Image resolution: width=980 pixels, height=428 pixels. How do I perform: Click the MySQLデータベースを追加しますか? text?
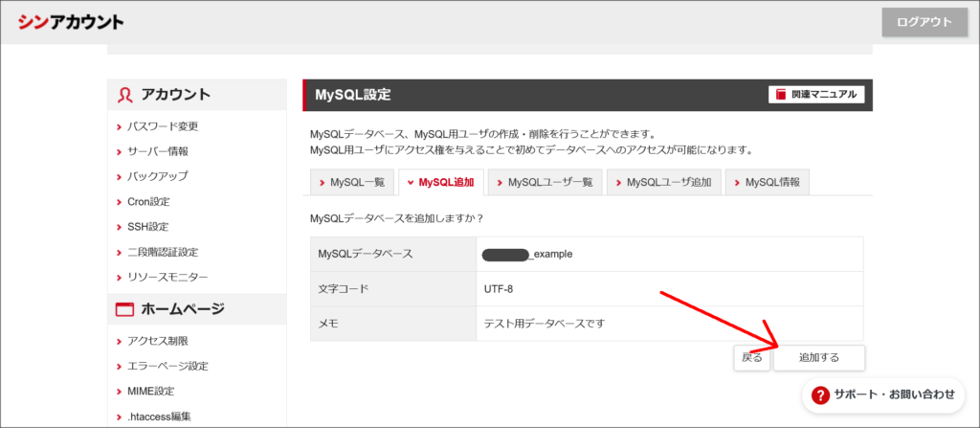pos(397,219)
